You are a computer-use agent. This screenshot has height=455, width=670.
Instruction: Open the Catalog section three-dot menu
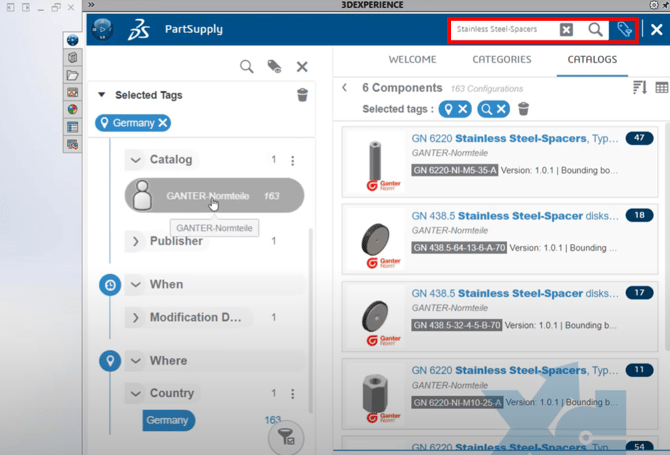293,160
